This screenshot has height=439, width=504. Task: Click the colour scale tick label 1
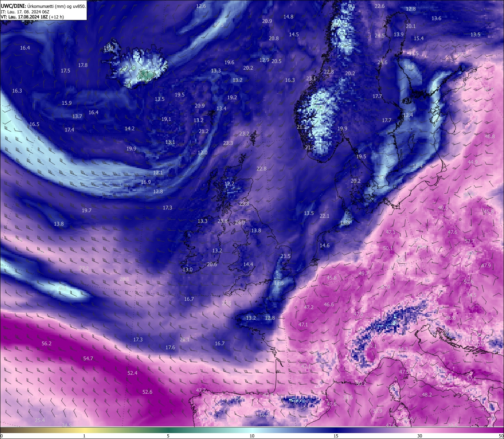point(84,436)
